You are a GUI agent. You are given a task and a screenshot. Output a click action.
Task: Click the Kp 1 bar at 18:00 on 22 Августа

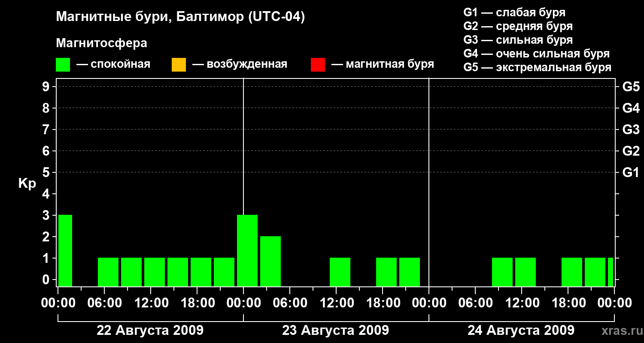[201, 272]
